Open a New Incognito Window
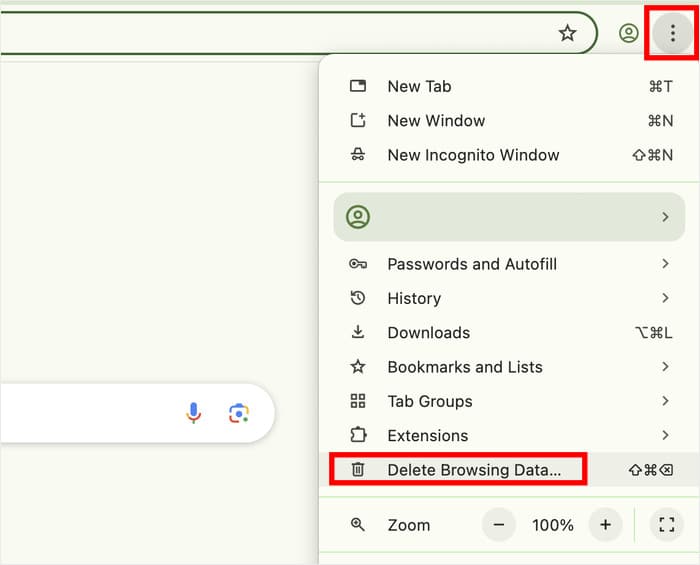Screen dimensions: 700x565 (509, 155)
